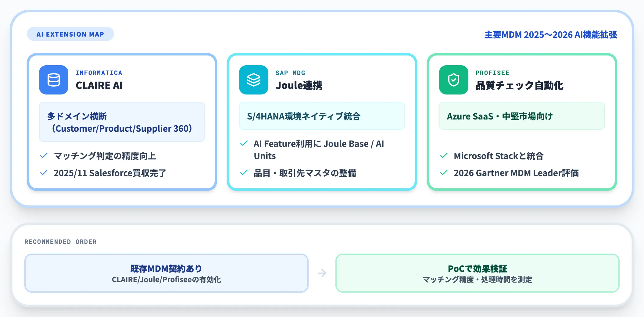
Task: Click the AI EXTENSION MAP badge
Action: pyautogui.click(x=70, y=34)
